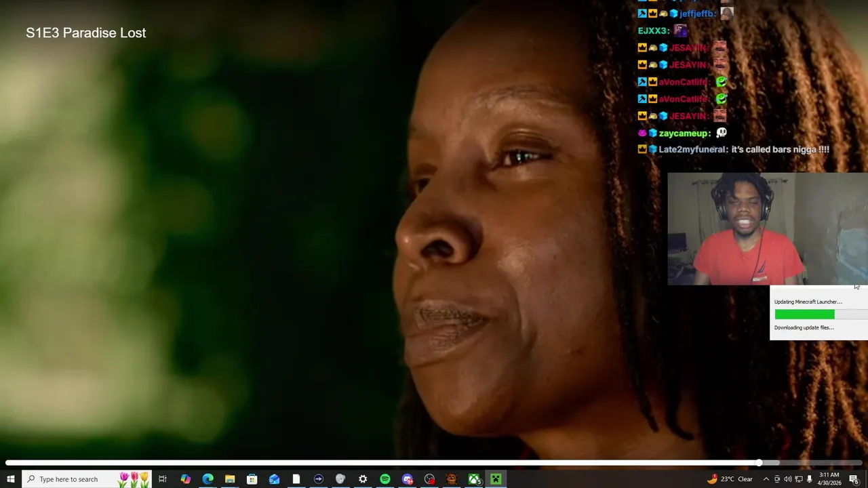This screenshot has height=488, width=868.
Task: Open the clock showing 3:11 AM
Action: (x=829, y=479)
